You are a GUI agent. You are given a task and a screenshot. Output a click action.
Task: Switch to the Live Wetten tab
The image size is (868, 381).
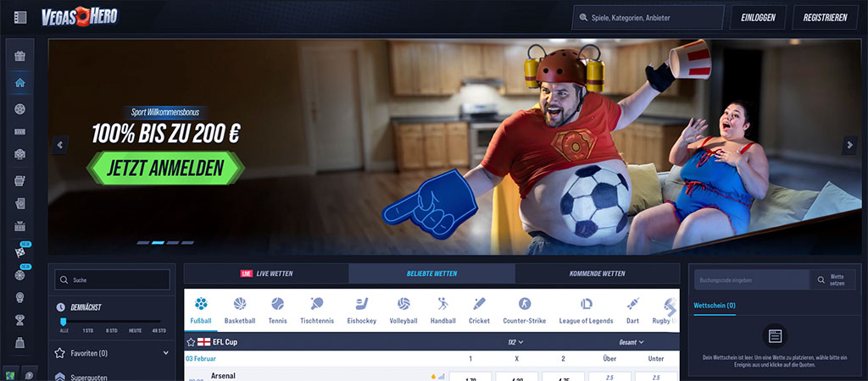click(266, 273)
